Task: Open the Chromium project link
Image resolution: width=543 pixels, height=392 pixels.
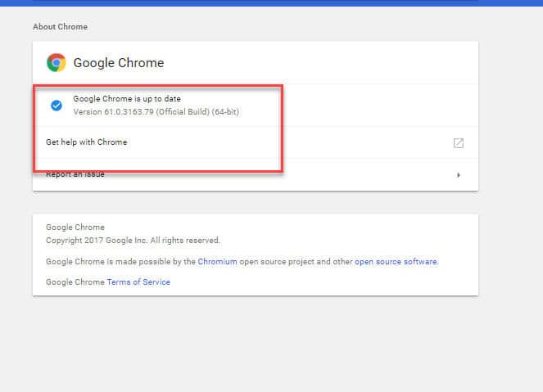Action: point(218,262)
